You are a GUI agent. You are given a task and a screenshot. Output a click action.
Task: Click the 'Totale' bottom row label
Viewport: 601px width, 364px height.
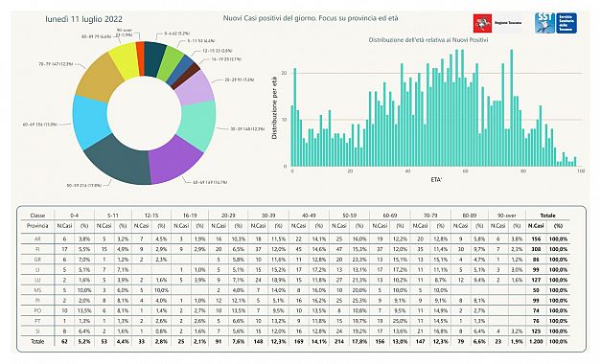tap(37, 341)
